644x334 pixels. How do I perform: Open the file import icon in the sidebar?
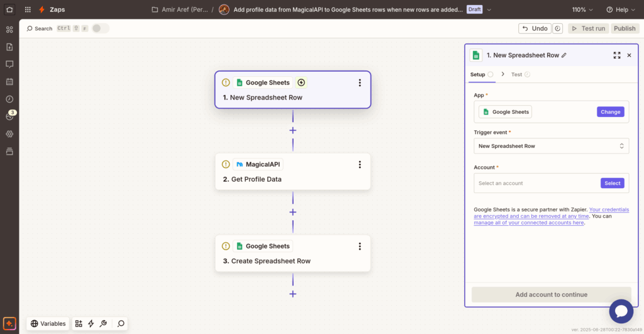9,47
